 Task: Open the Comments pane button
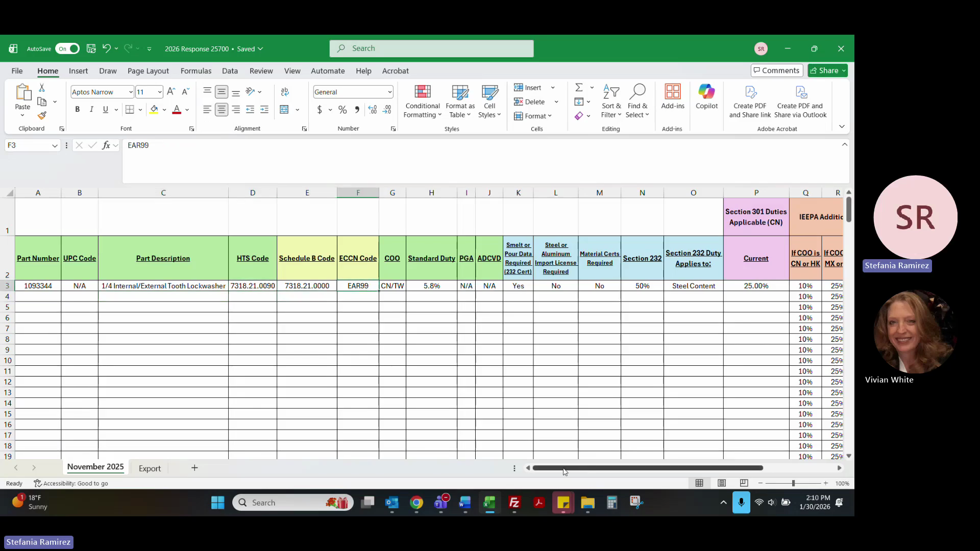coord(776,70)
